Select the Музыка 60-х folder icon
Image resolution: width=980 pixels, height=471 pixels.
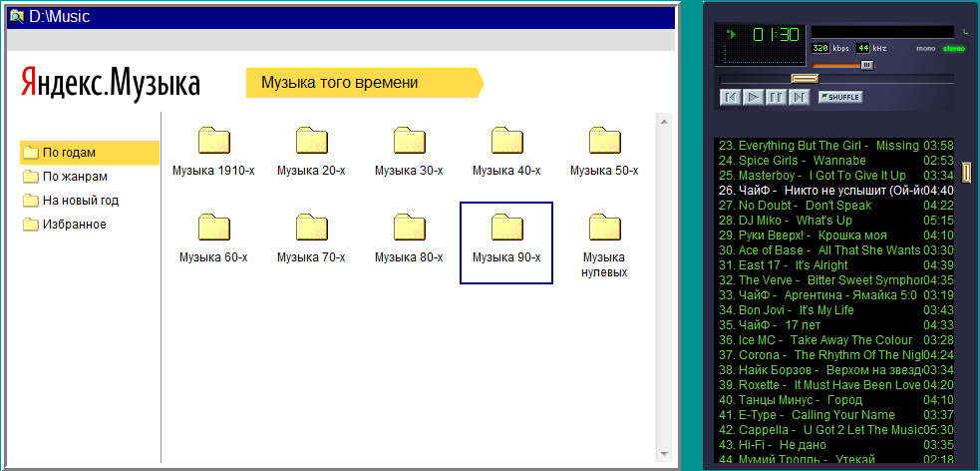click(213, 228)
